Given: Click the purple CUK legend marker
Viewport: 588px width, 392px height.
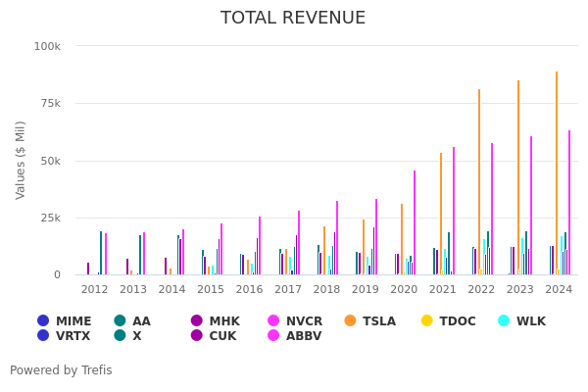Looking at the screenshot, I should [196, 336].
